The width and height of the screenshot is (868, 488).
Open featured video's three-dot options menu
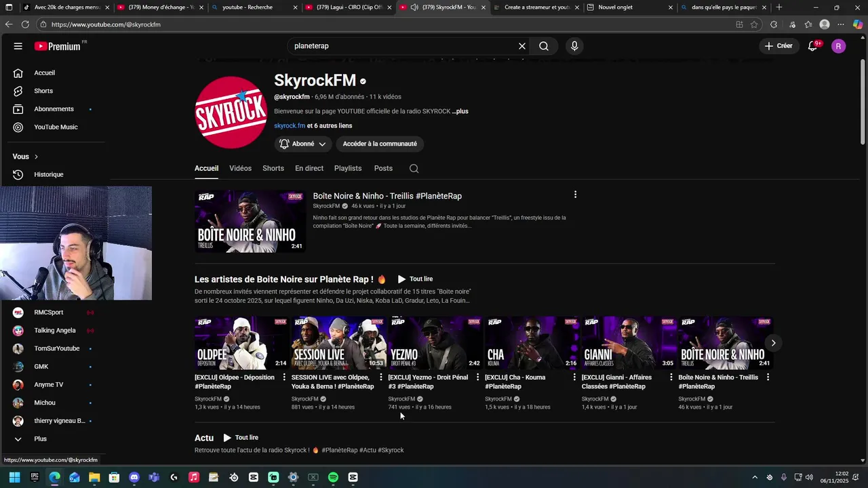click(x=575, y=195)
